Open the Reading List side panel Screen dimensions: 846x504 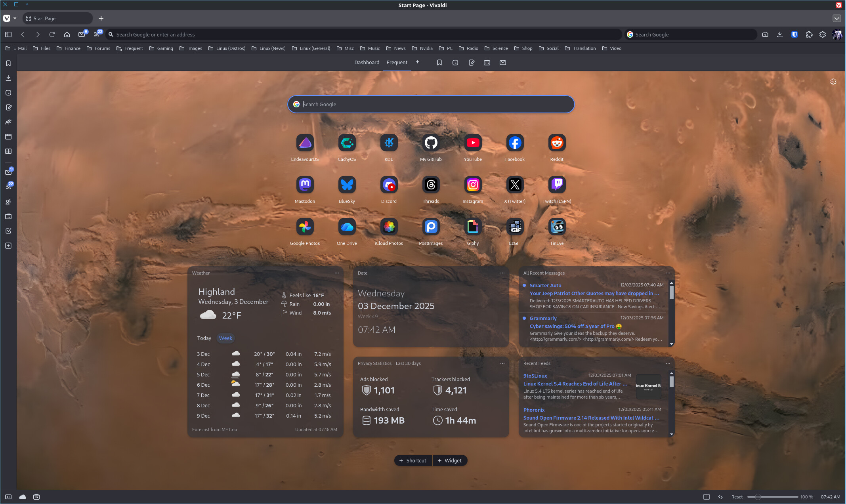pos(8,151)
